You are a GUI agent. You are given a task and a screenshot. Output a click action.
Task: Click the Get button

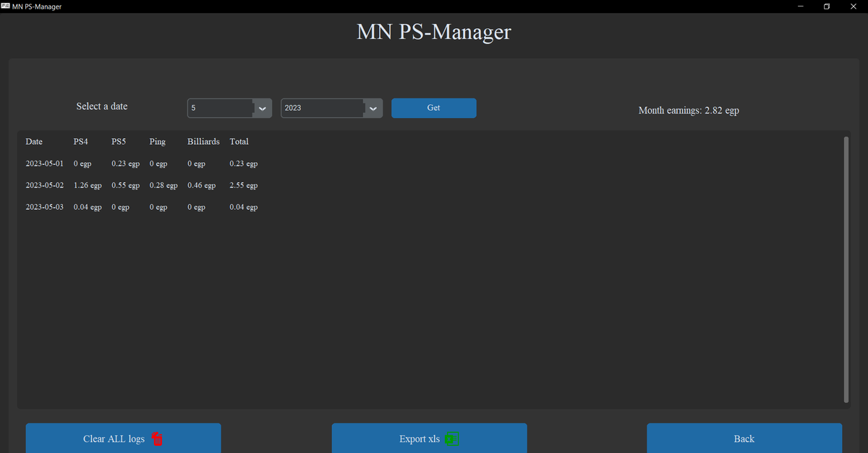pos(434,108)
